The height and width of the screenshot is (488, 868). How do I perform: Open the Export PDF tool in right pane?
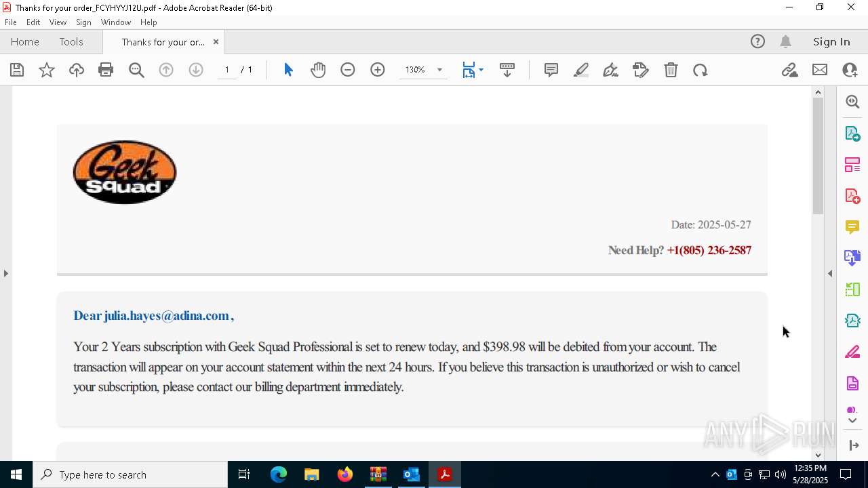coord(852,134)
